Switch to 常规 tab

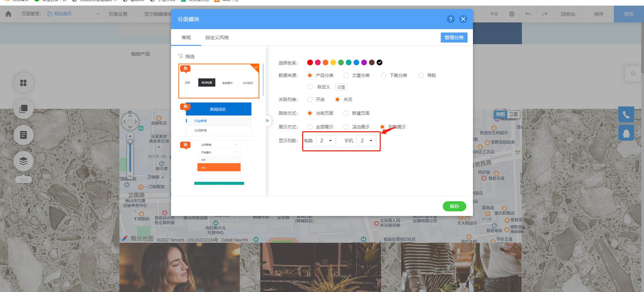pos(186,38)
